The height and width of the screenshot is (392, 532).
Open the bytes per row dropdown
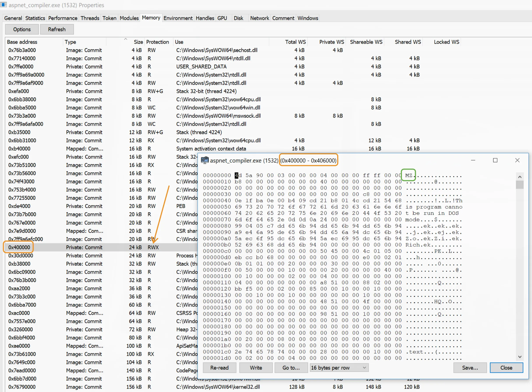[x=339, y=368]
